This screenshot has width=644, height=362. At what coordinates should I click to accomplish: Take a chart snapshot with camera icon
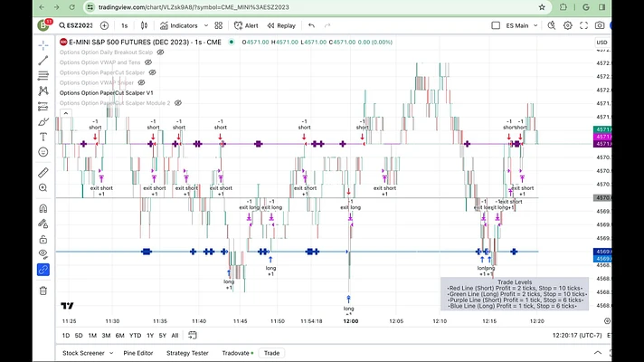coord(600,25)
